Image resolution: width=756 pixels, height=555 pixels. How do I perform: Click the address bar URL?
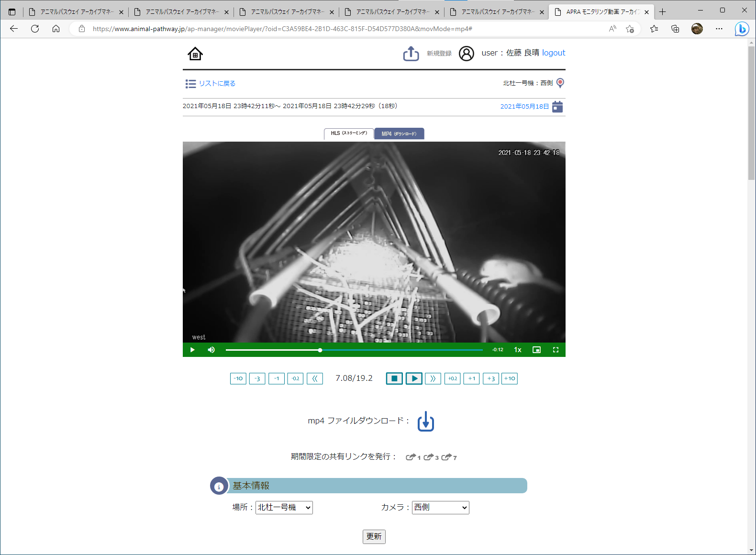[x=282, y=29]
